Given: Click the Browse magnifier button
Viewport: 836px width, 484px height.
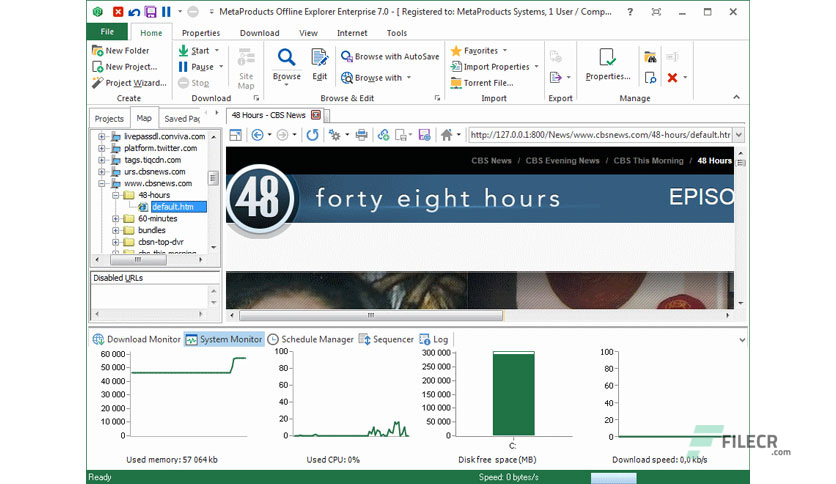Looking at the screenshot, I should [286, 64].
